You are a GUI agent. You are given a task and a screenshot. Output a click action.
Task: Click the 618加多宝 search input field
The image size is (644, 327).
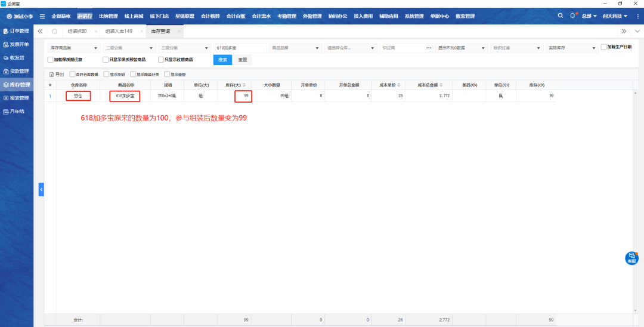point(240,48)
